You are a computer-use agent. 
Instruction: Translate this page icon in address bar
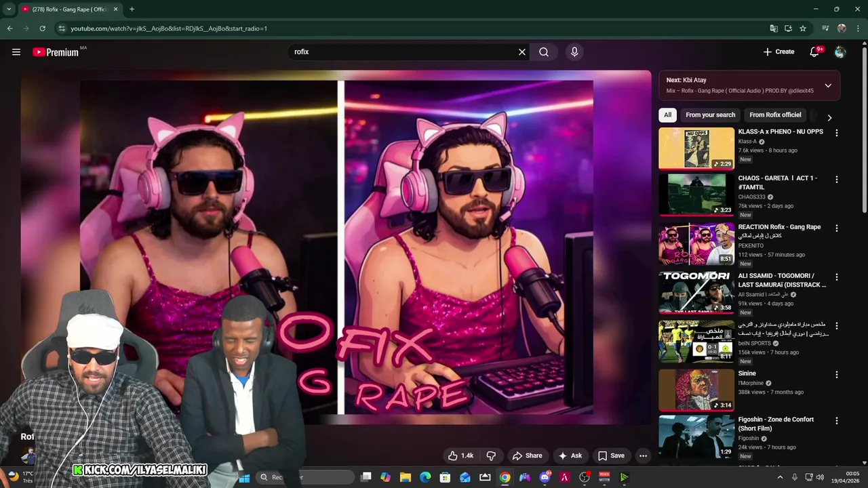coord(774,28)
